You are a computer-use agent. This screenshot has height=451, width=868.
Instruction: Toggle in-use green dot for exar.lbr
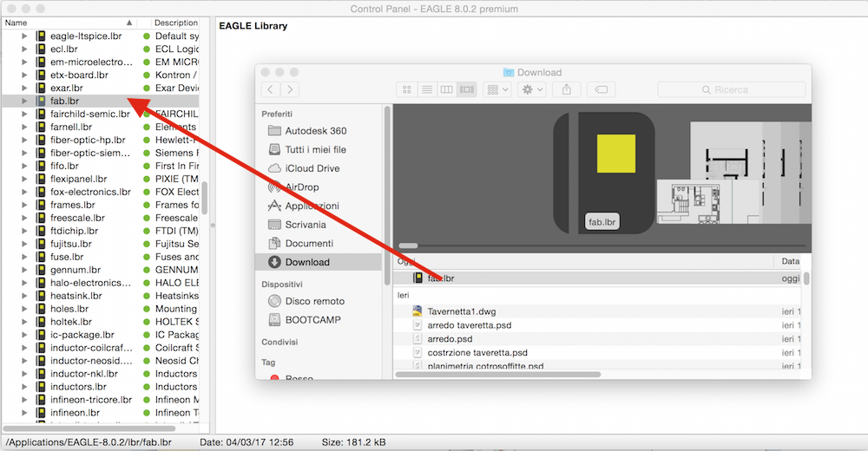(147, 88)
